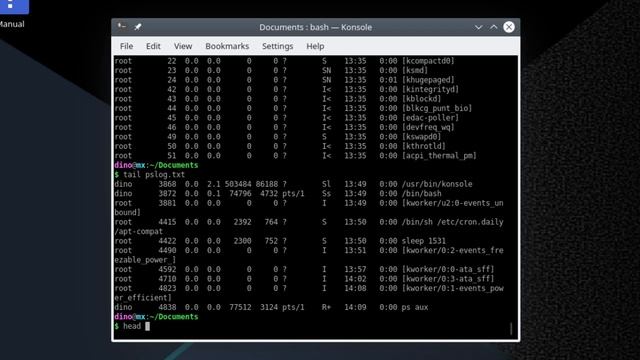The width and height of the screenshot is (640, 360).
Task: Open the Edit menu
Action: 153,46
